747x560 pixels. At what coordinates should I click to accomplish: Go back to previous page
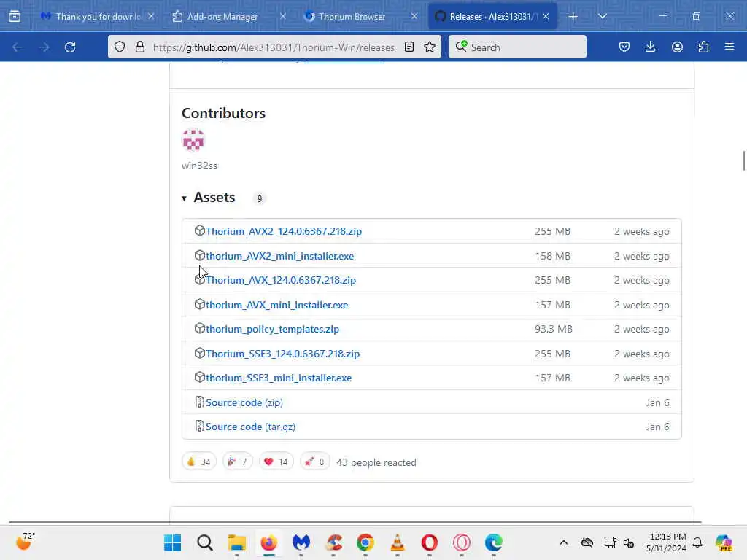[x=18, y=47]
